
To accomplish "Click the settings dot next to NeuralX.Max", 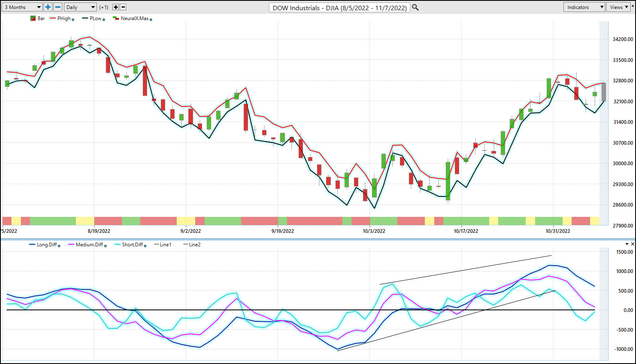I will click(x=151, y=20).
